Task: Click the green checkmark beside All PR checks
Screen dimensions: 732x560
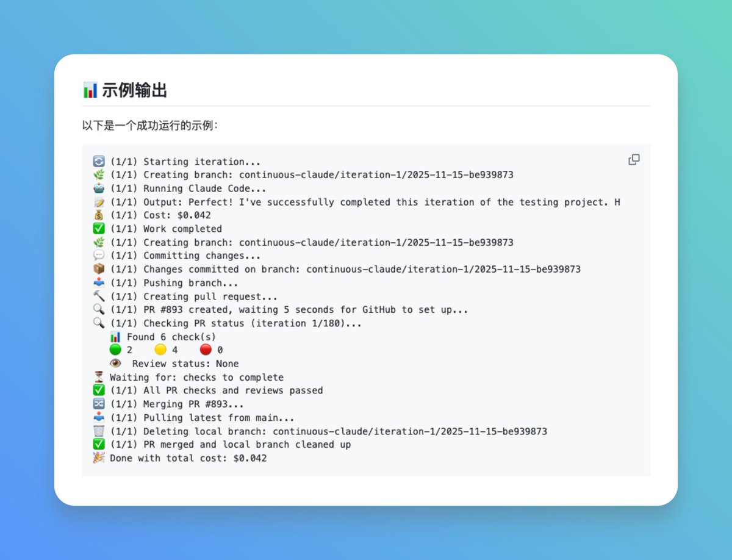Action: (99, 390)
